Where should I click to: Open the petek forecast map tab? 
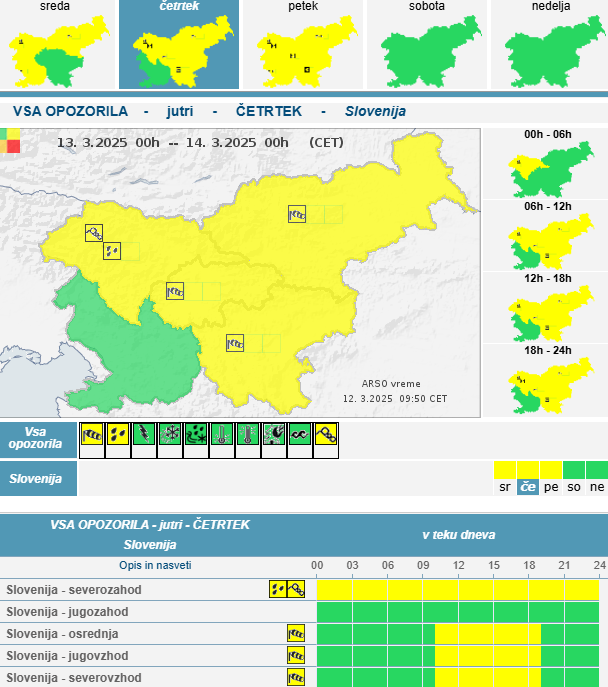pos(301,45)
